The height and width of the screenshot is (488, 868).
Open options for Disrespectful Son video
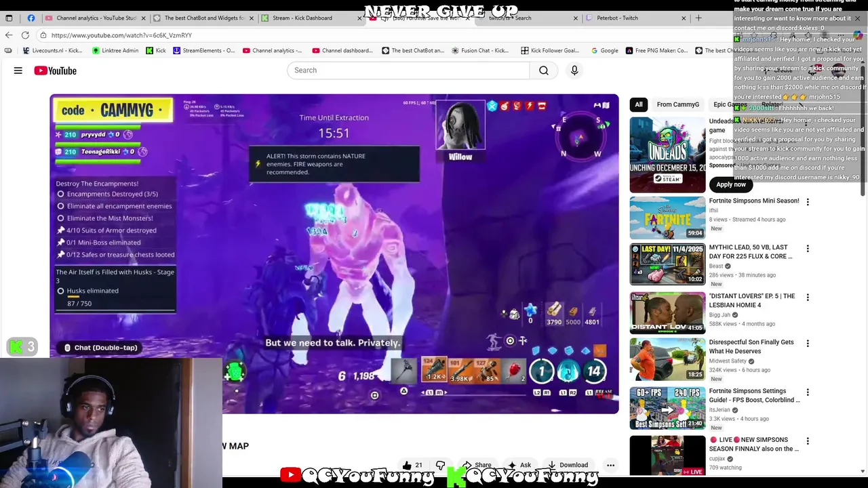(x=808, y=344)
